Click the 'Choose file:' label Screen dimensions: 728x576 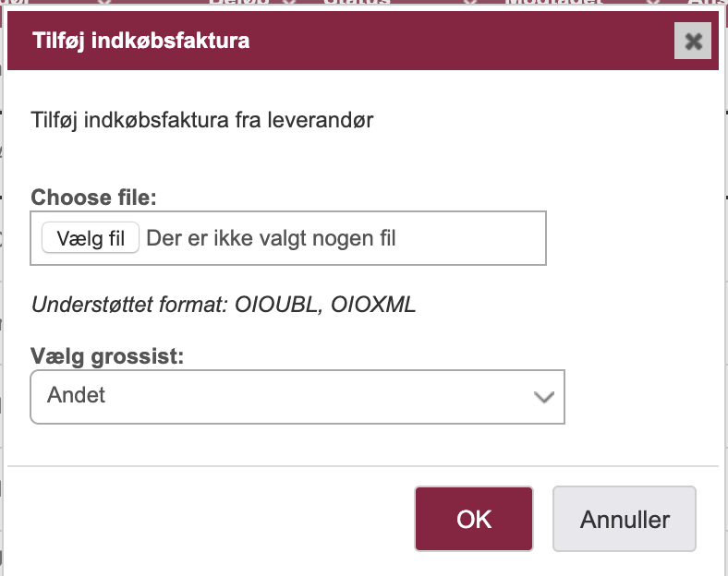pyautogui.click(x=94, y=198)
